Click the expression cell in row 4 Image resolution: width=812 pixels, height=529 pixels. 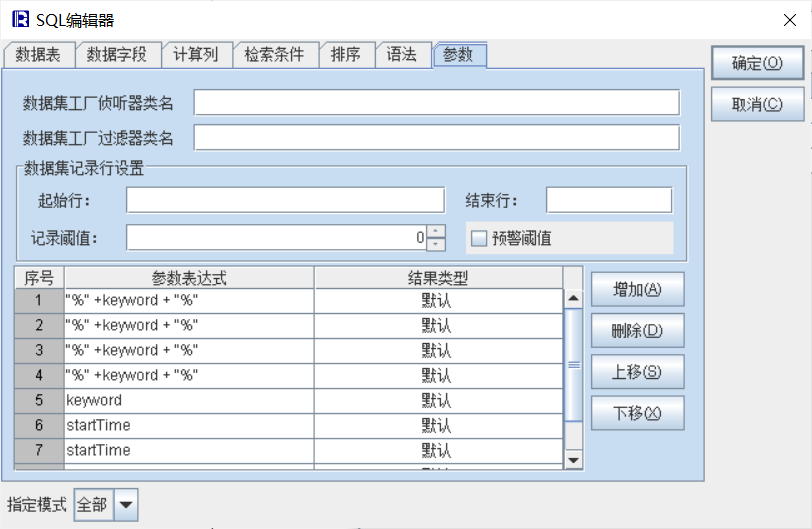point(189,375)
